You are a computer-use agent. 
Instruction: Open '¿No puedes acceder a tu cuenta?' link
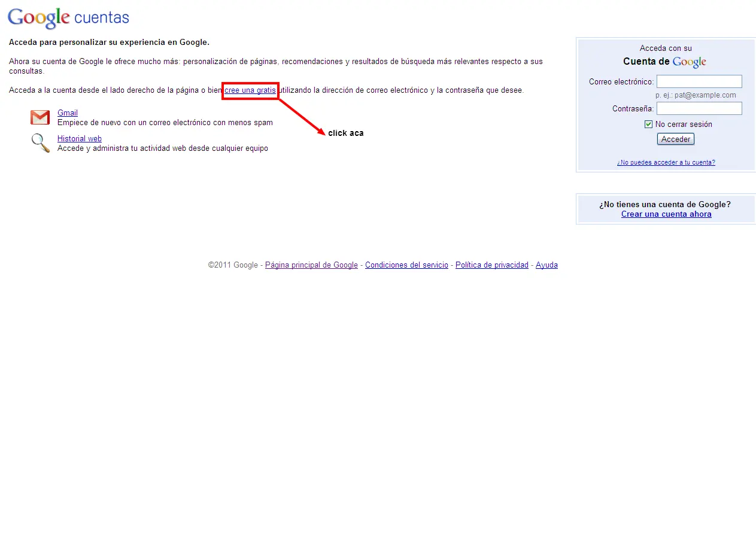[x=666, y=162]
